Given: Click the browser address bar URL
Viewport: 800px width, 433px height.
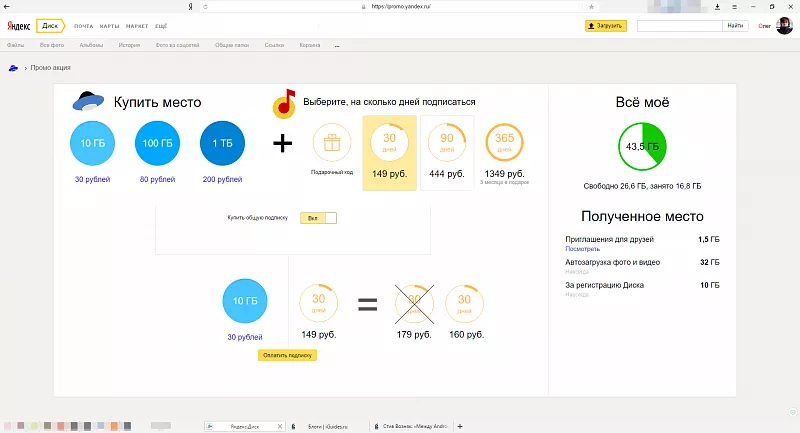Looking at the screenshot, I should 401,7.
